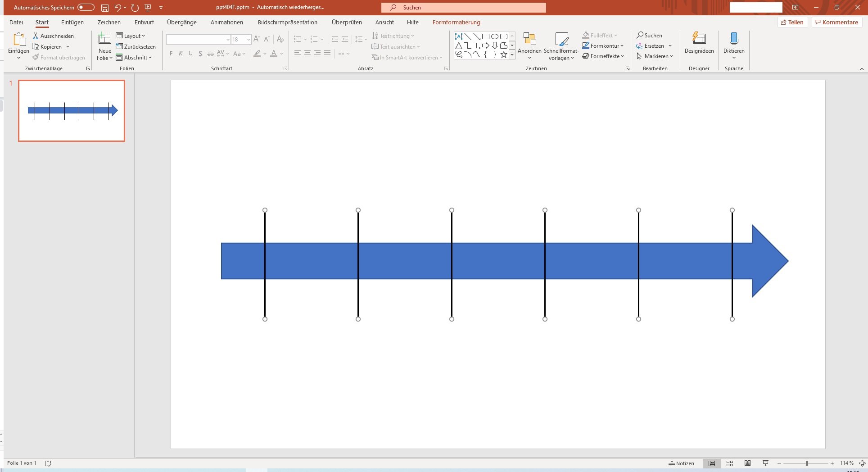Viewport: 868px width, 472px height.
Task: Open the Formkontur dropdown
Action: pos(603,45)
